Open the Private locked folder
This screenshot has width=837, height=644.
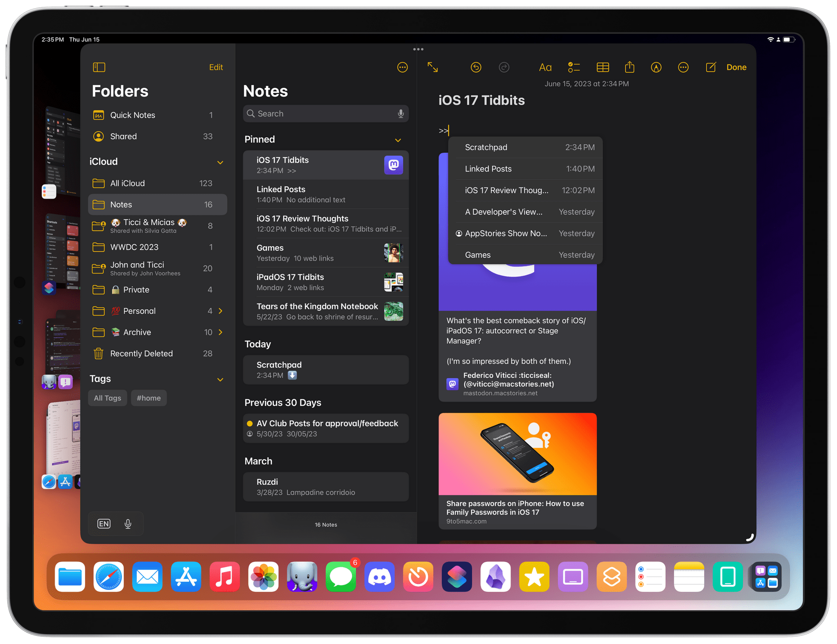pos(157,290)
